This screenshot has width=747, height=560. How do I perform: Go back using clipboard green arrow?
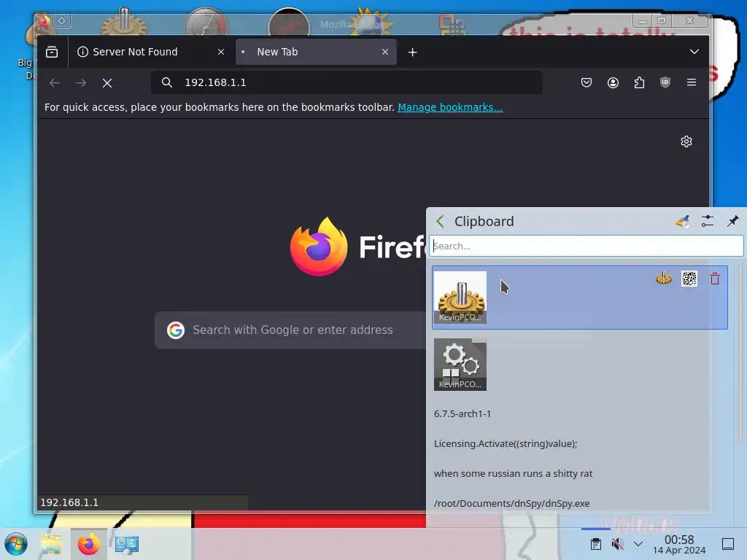pos(440,222)
